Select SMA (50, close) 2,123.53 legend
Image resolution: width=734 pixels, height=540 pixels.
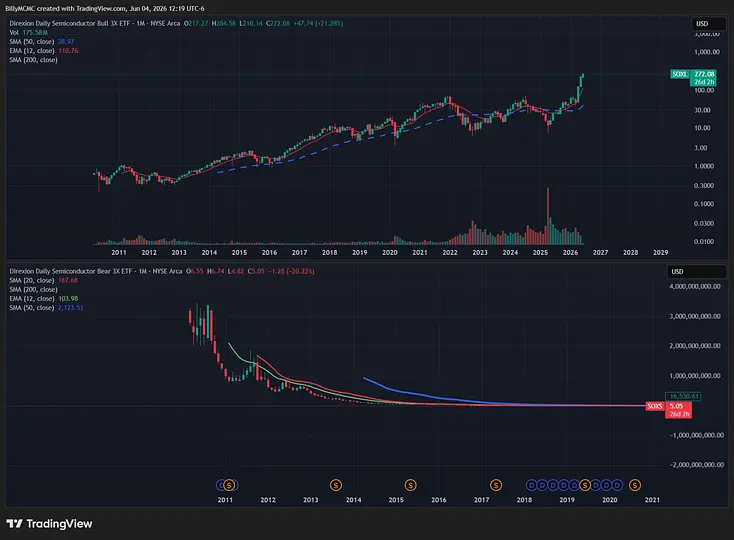click(x=46, y=307)
